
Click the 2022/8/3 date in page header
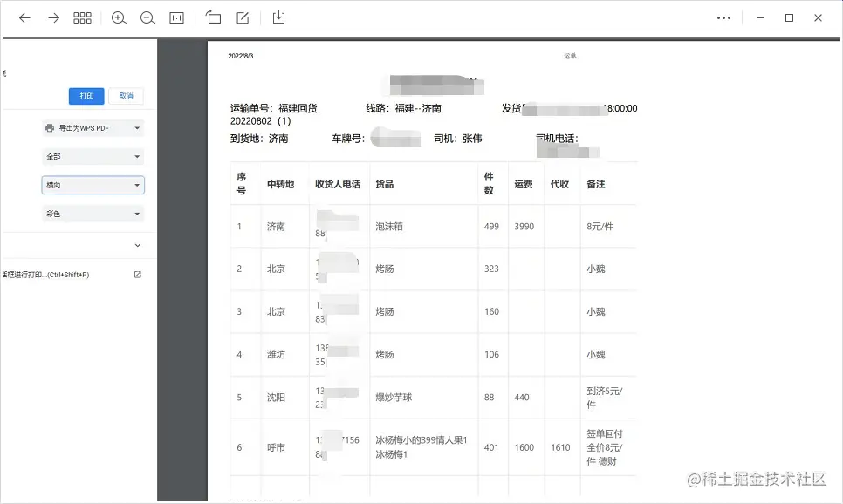[x=240, y=56]
